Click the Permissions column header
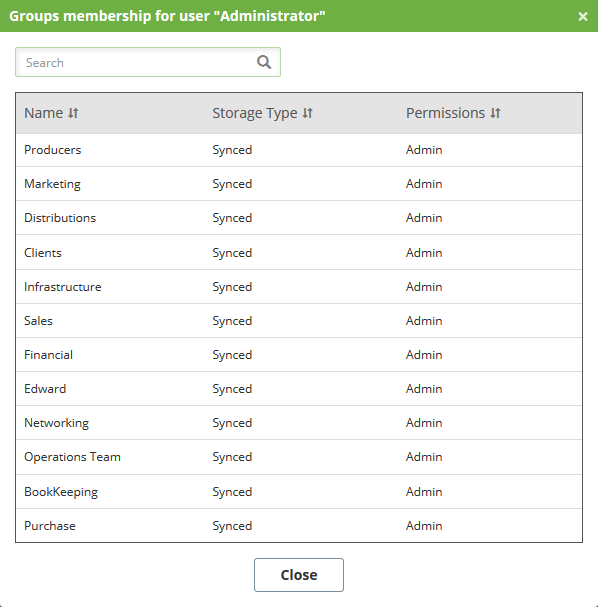598x607 pixels. pos(453,113)
